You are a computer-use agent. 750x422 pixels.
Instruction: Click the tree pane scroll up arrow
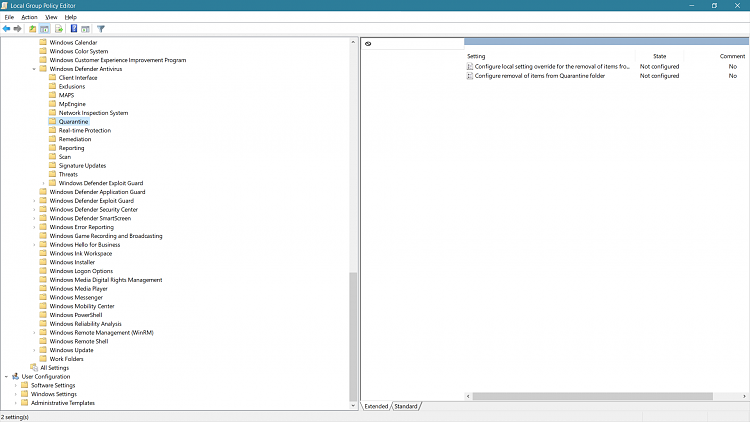[x=353, y=42]
